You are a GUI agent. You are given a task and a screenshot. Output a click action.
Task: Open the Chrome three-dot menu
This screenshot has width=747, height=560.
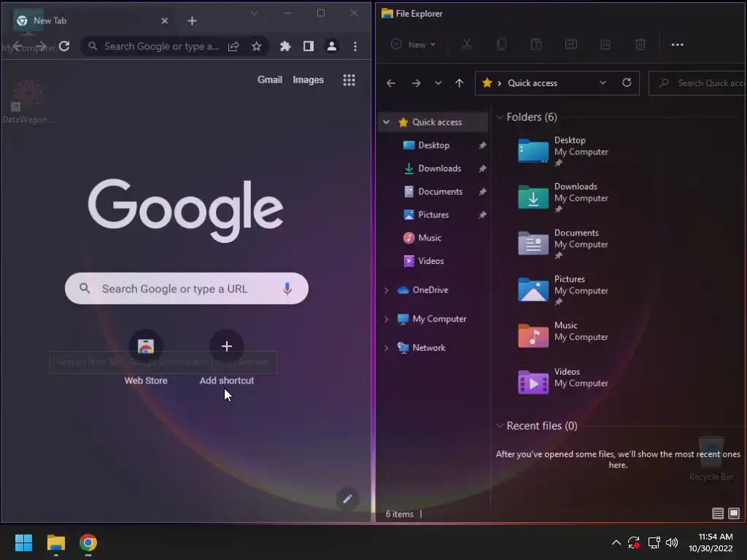[355, 46]
